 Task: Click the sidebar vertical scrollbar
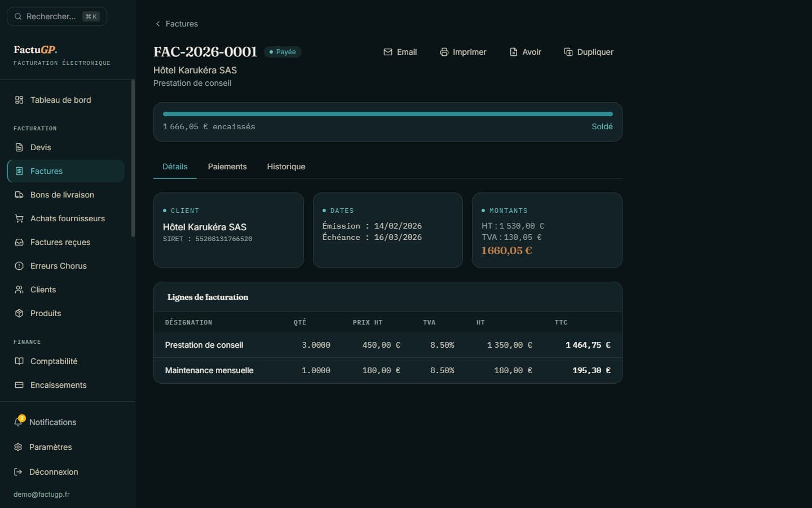pos(133,158)
